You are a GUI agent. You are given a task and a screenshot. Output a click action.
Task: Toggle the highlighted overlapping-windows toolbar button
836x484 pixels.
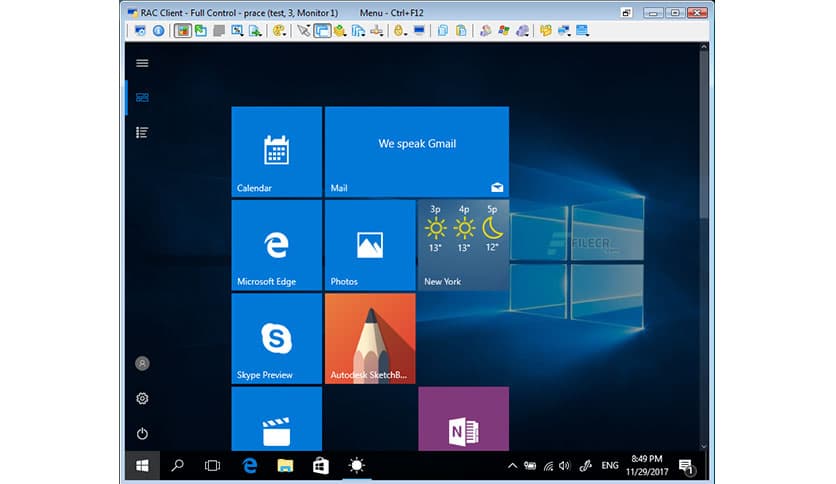(322, 31)
